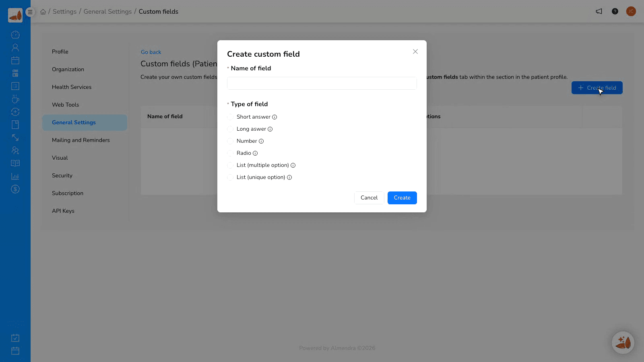Click info icon next to Radio

pyautogui.click(x=255, y=153)
